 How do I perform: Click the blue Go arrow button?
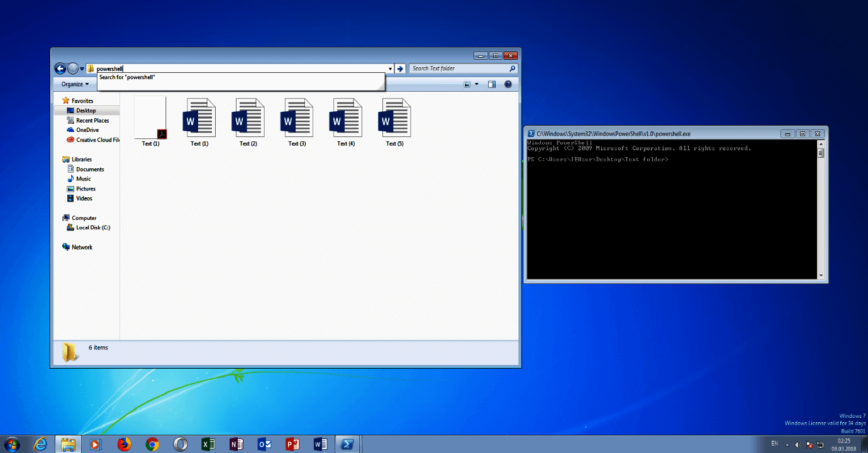tap(401, 68)
